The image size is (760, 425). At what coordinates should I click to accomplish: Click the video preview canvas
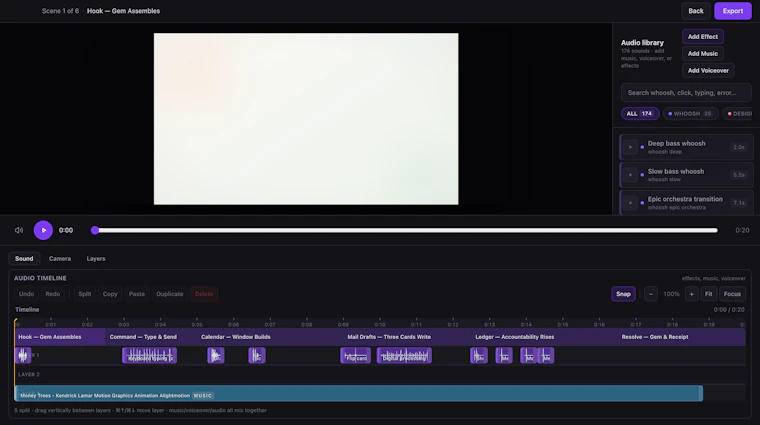click(306, 119)
